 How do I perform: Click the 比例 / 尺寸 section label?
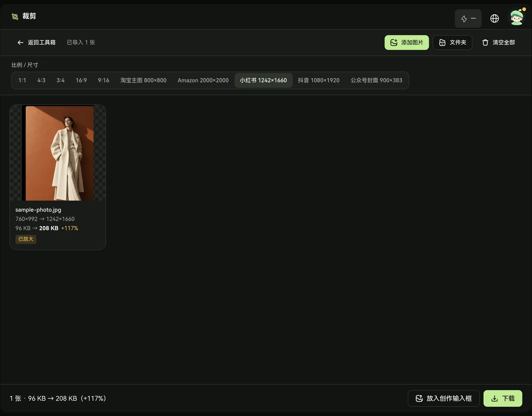tap(25, 65)
